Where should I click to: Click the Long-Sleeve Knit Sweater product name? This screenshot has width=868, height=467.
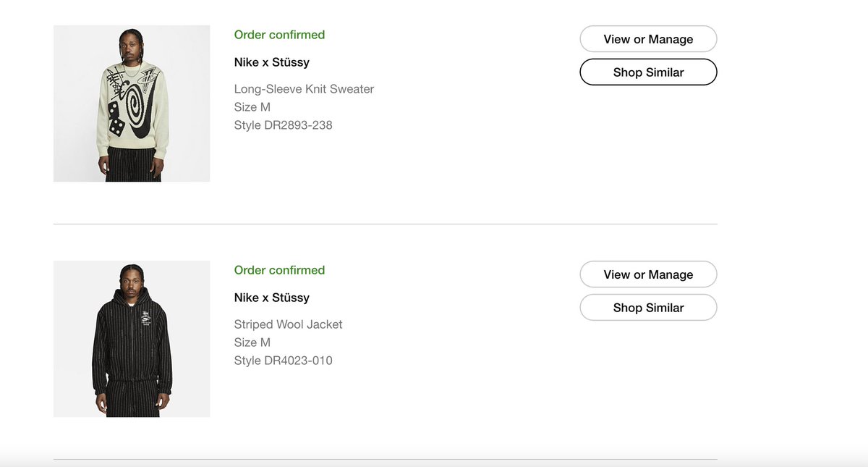coord(304,89)
